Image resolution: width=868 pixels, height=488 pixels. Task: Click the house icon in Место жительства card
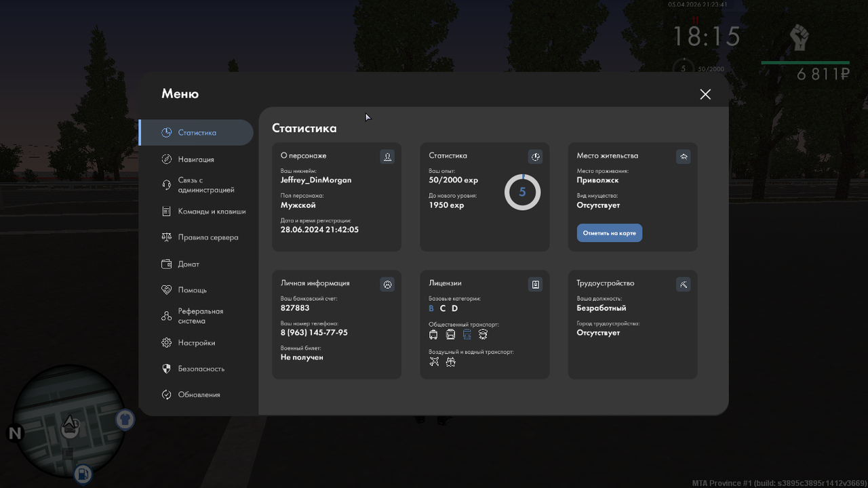click(683, 157)
